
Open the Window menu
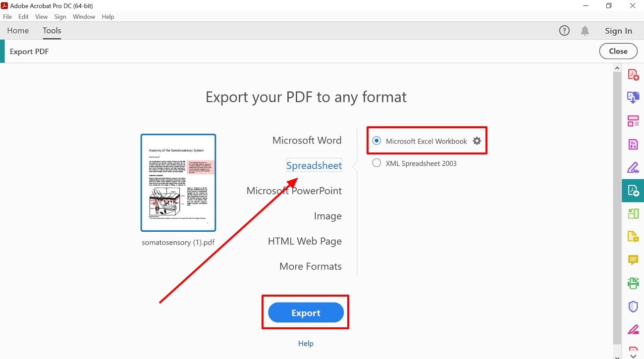coord(84,17)
